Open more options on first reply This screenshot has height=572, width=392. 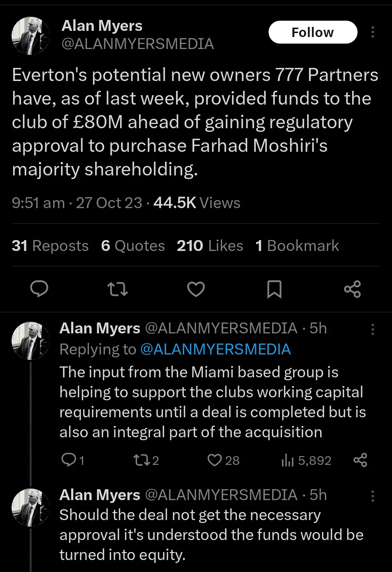pos(373,329)
